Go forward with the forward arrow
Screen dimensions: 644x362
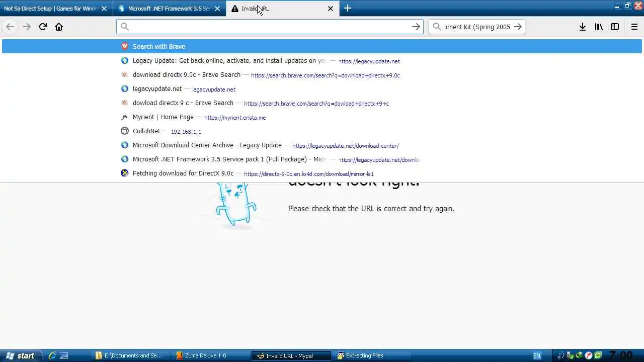pos(27,27)
